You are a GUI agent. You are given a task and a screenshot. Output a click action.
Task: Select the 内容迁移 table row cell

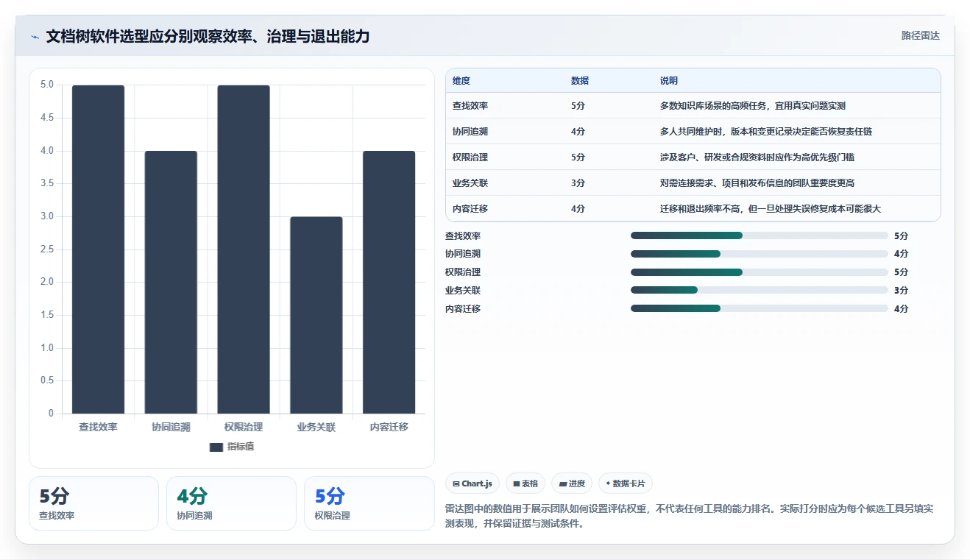pyautogui.click(x=470, y=209)
